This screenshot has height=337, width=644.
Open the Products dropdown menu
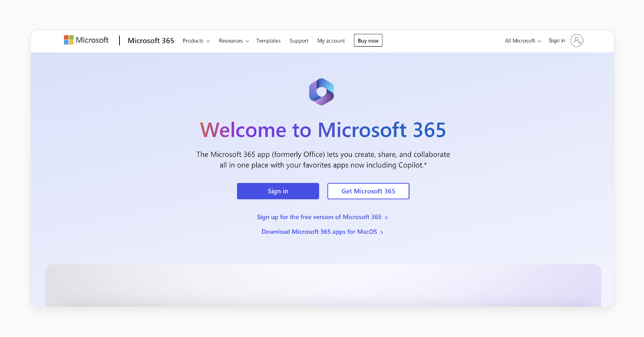pyautogui.click(x=195, y=40)
